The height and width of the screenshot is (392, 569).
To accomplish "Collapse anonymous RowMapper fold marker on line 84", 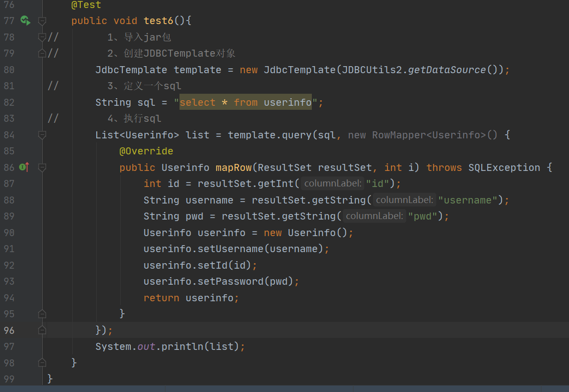I will pyautogui.click(x=42, y=135).
